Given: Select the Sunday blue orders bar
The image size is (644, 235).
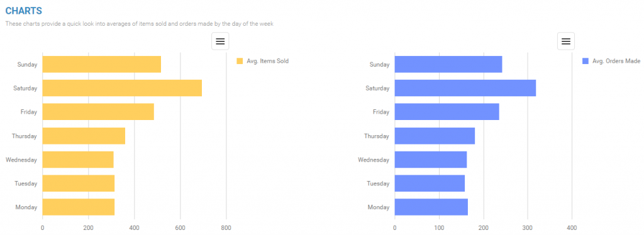Looking at the screenshot, I should (448, 64).
